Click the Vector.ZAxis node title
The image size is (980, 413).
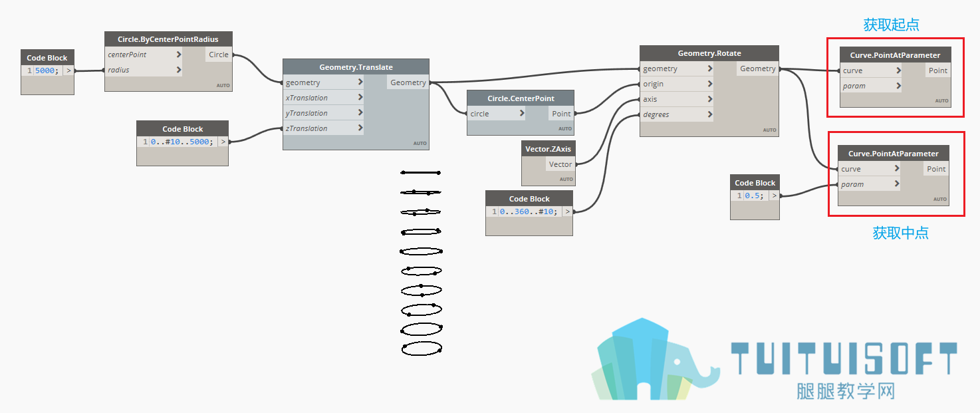[x=548, y=149]
